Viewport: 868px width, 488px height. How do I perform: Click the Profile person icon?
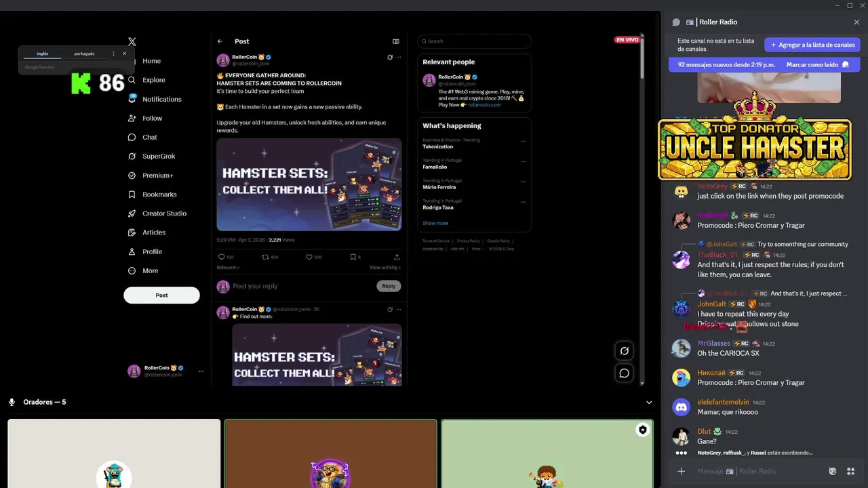click(132, 251)
